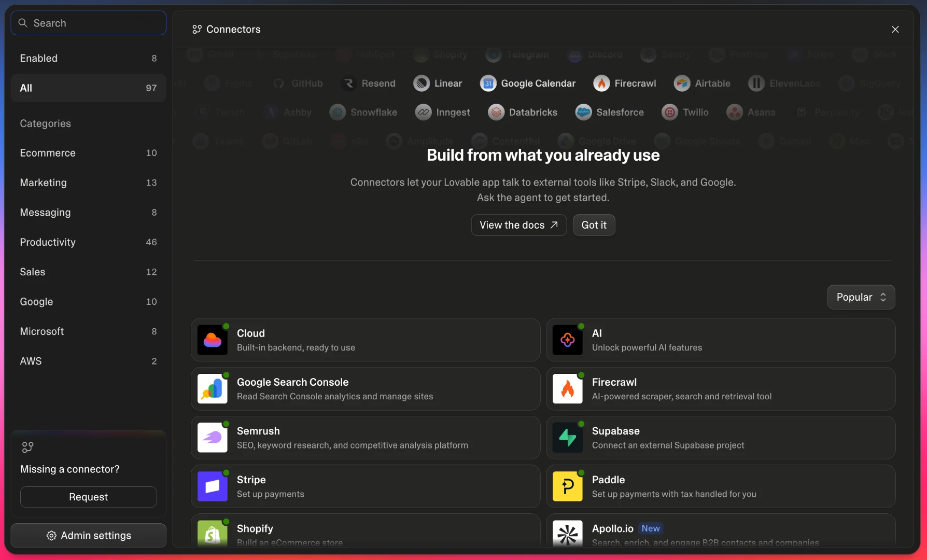The height and width of the screenshot is (560, 927).
Task: Filter by Sales category
Action: [88, 272]
